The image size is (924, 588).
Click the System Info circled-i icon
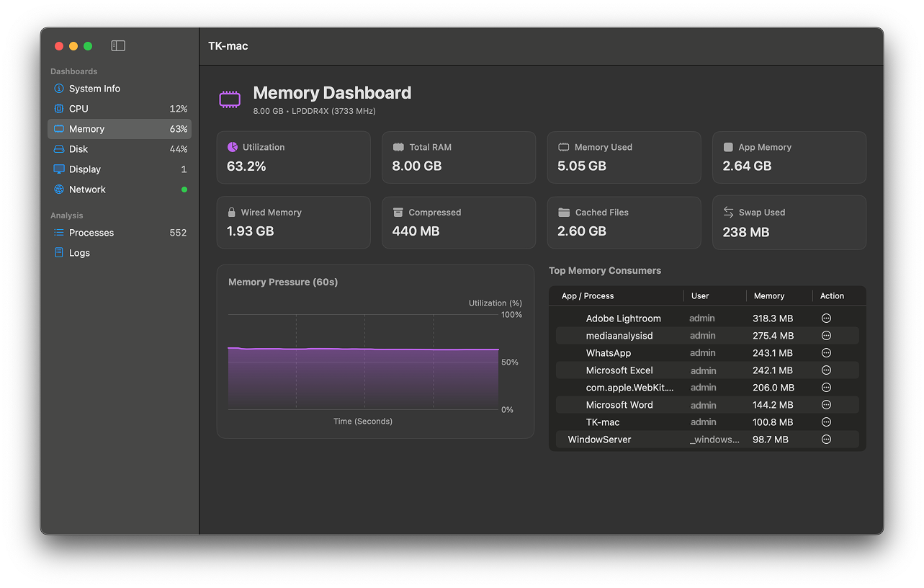[x=59, y=88]
